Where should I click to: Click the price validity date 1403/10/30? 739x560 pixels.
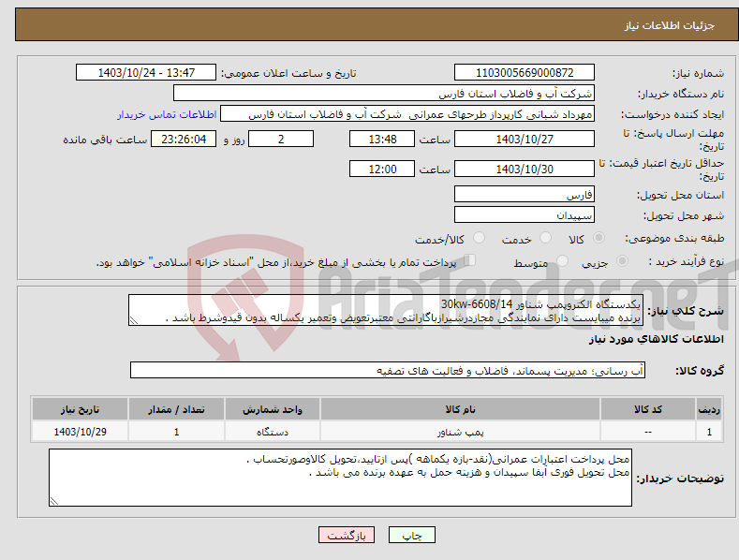pos(525,169)
